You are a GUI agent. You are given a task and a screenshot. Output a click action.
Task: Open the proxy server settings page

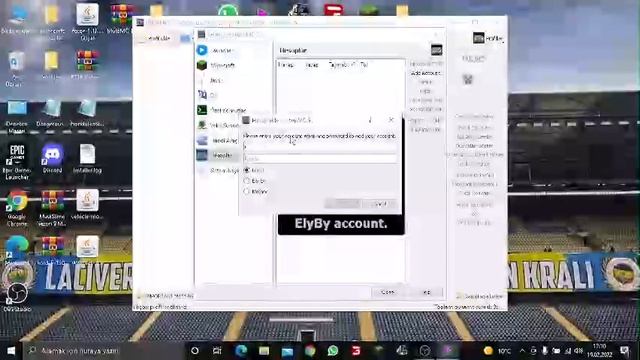[x=218, y=125]
